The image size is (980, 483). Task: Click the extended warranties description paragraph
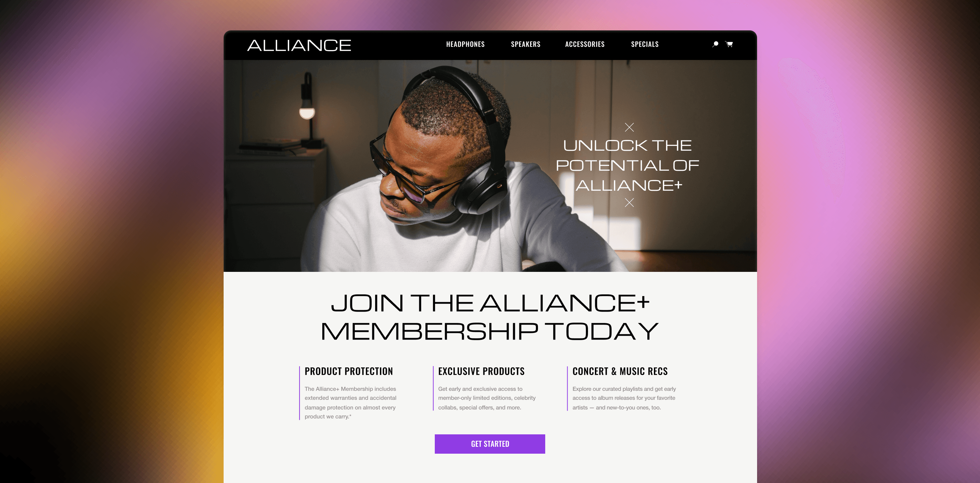coord(350,402)
